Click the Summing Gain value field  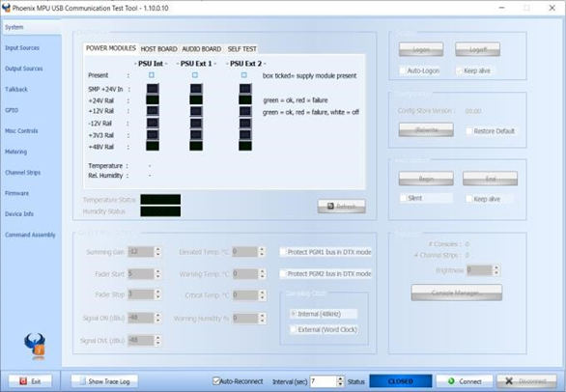click(x=141, y=252)
